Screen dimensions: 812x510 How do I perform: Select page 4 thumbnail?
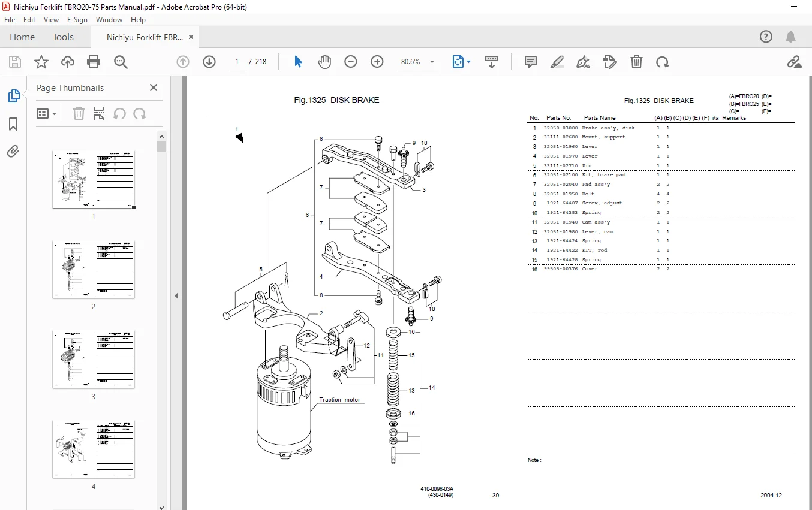94,449
